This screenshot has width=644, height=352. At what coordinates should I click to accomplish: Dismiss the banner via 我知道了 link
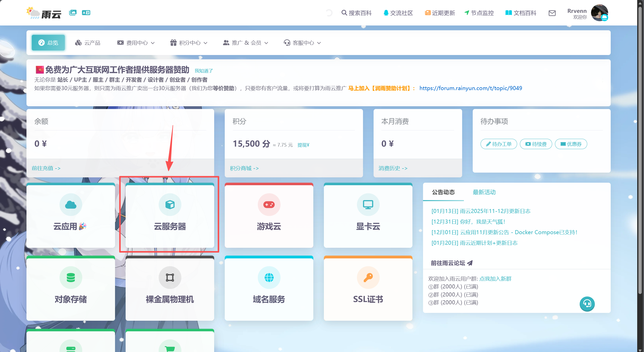[x=204, y=71]
